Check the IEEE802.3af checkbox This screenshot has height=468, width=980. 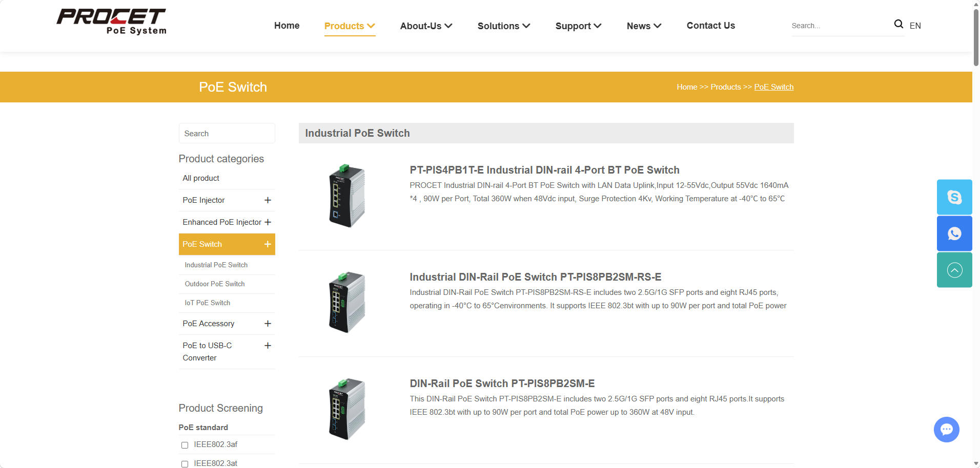click(185, 445)
